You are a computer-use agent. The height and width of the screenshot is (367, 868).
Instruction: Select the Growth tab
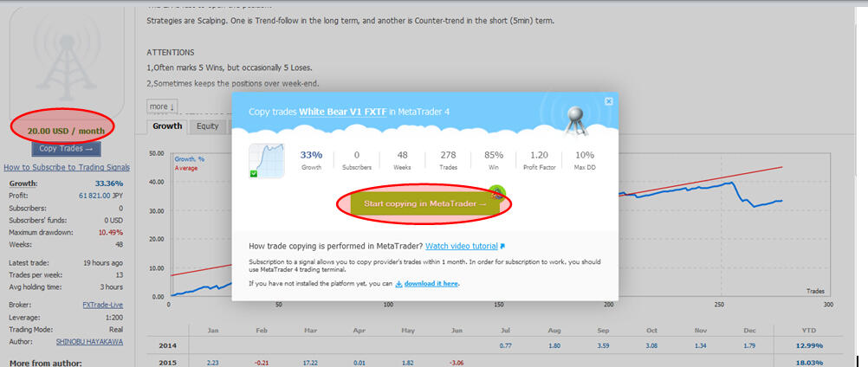(x=167, y=126)
